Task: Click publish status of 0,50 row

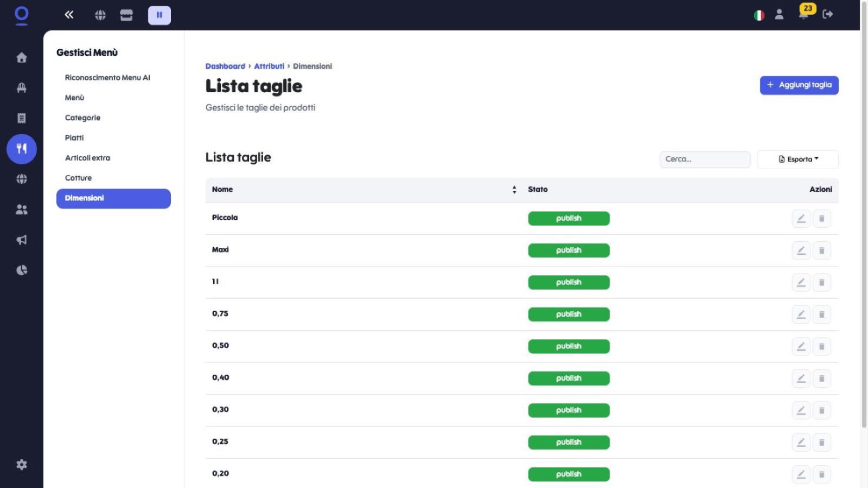Action: pyautogui.click(x=569, y=346)
